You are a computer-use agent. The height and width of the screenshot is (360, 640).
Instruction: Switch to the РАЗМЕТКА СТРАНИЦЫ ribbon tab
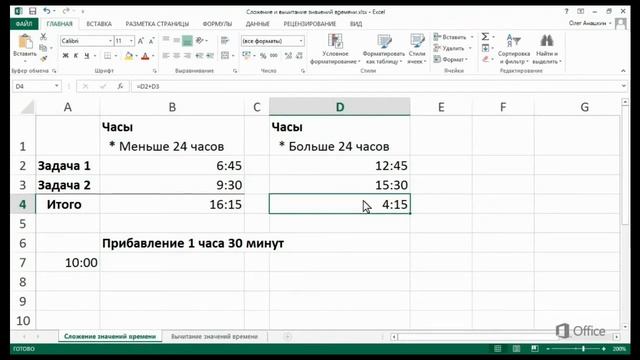point(157,24)
